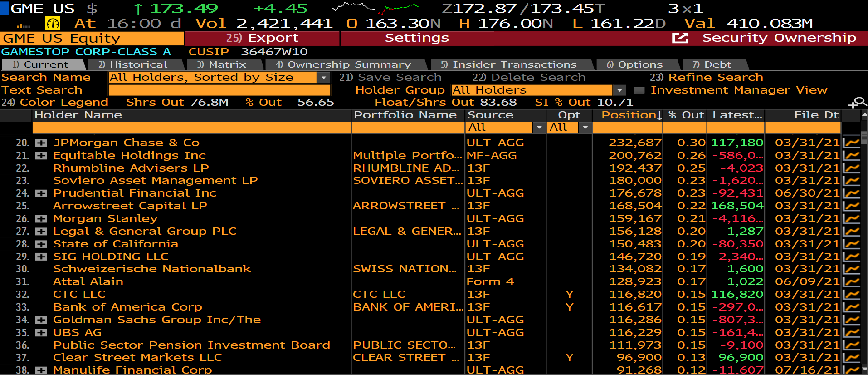The image size is (868, 375).
Task: Open the Opt filter dropdown
Action: 585,128
